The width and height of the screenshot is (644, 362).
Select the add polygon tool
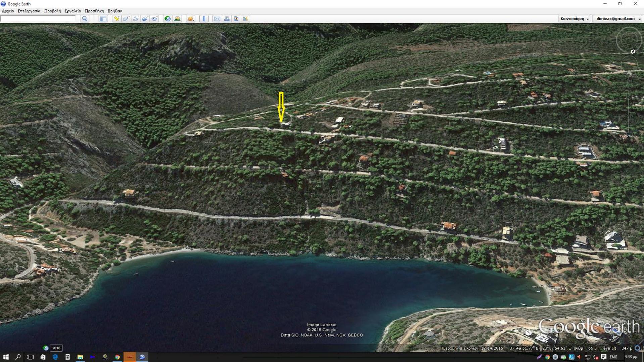point(126,19)
